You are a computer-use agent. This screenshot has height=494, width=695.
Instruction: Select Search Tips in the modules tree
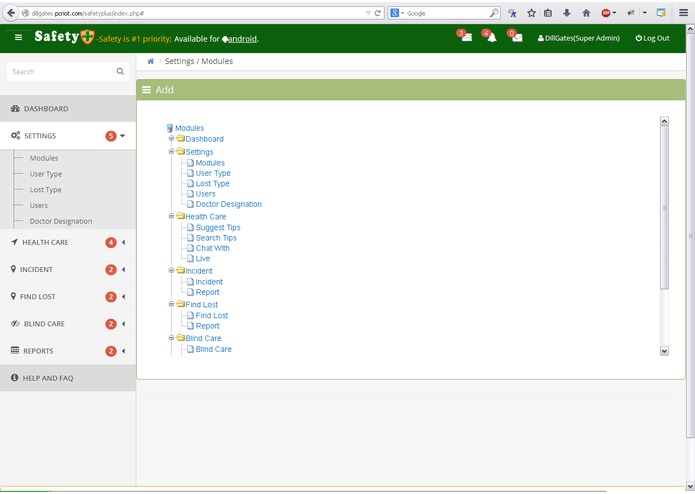click(216, 238)
